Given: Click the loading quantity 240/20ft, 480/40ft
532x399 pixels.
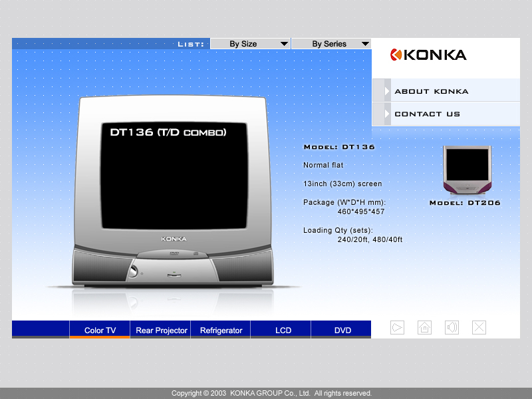Looking at the screenshot, I should point(370,239).
